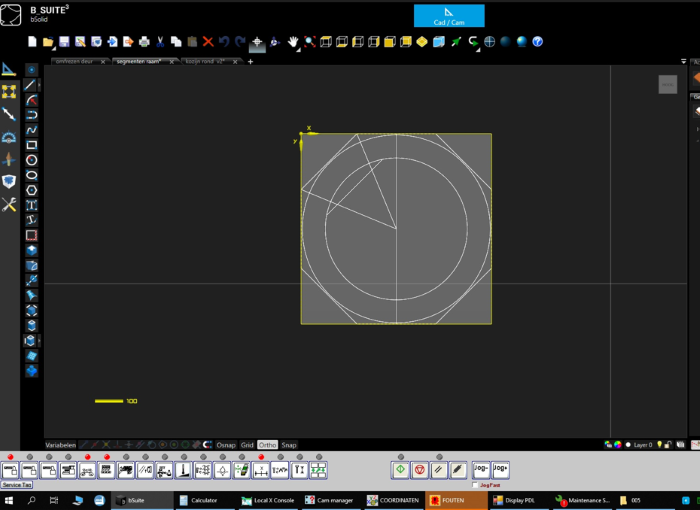Click the Redo arrow icon
The height and width of the screenshot is (510, 700).
tap(240, 42)
